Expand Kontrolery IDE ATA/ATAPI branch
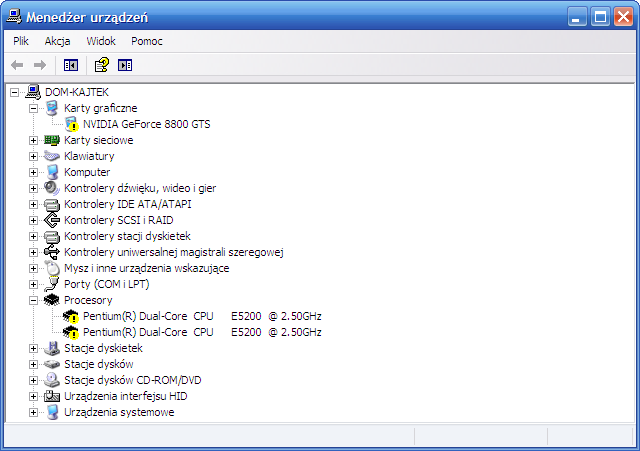The height and width of the screenshot is (451, 640). (33, 204)
